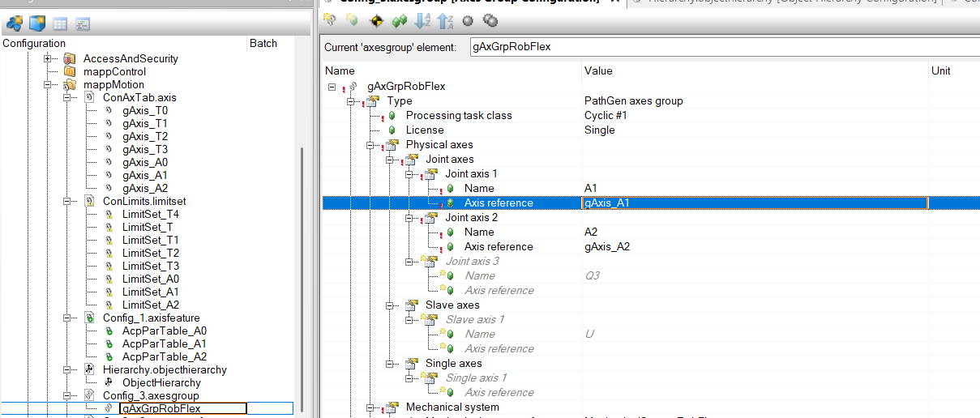Screen dimensions: 980x418
Task: Click the single grey circle toolbar icon
Action: point(467,20)
